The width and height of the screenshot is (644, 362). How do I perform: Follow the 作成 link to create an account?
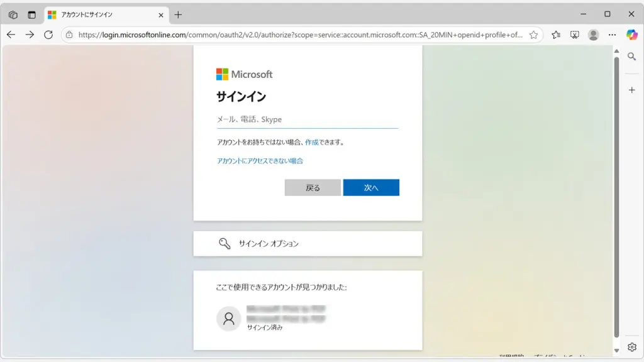312,143
